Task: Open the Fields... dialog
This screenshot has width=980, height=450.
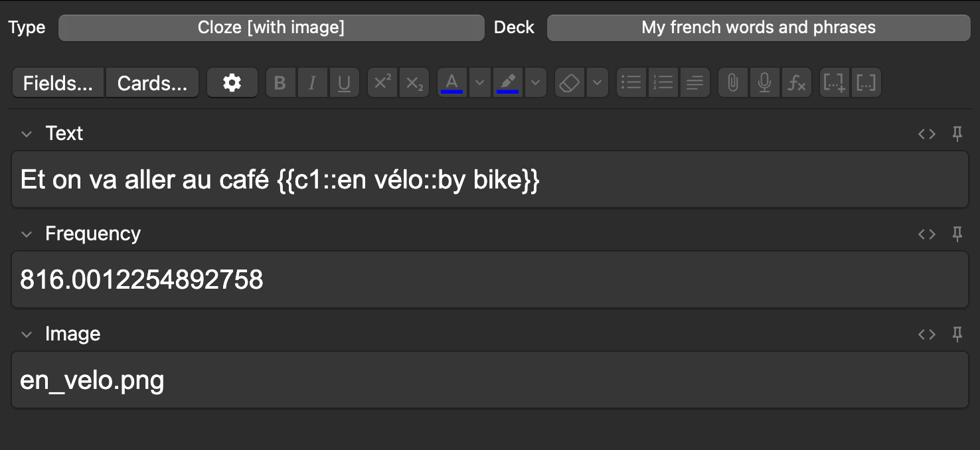Action: (x=58, y=83)
